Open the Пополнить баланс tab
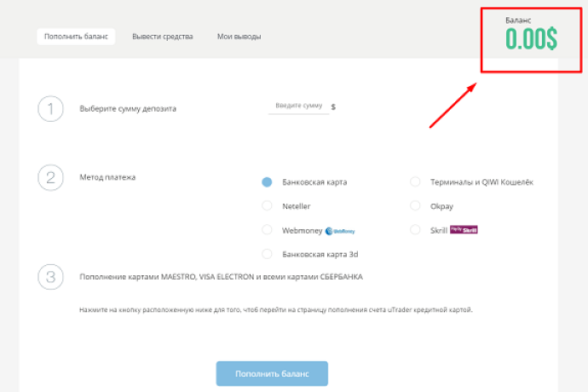Screen dimensions: 588x392 pyautogui.click(x=76, y=37)
